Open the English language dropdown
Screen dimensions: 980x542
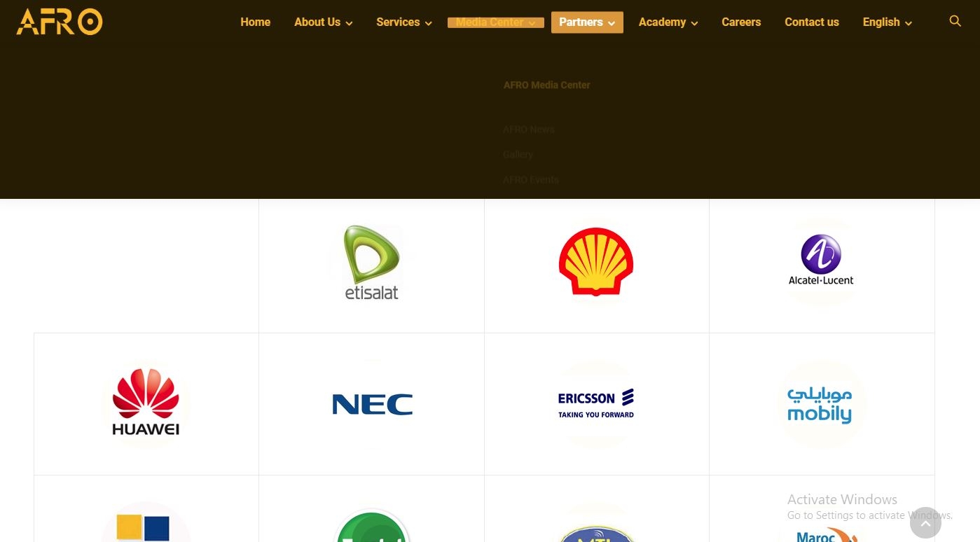(x=887, y=22)
